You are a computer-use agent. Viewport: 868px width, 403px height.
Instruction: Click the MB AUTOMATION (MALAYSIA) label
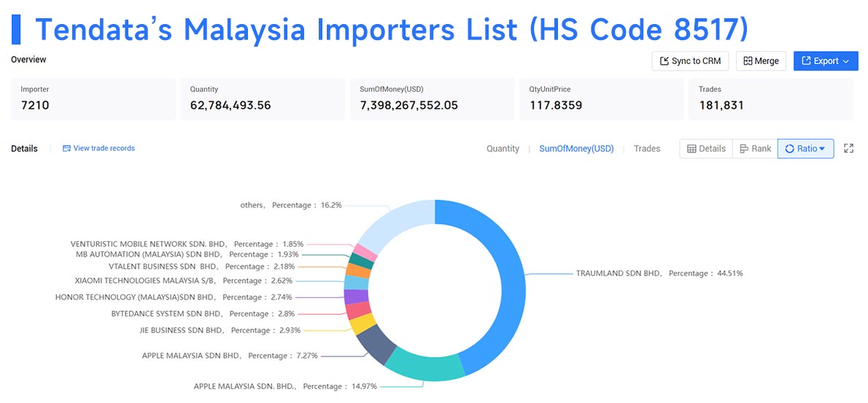[x=187, y=254]
